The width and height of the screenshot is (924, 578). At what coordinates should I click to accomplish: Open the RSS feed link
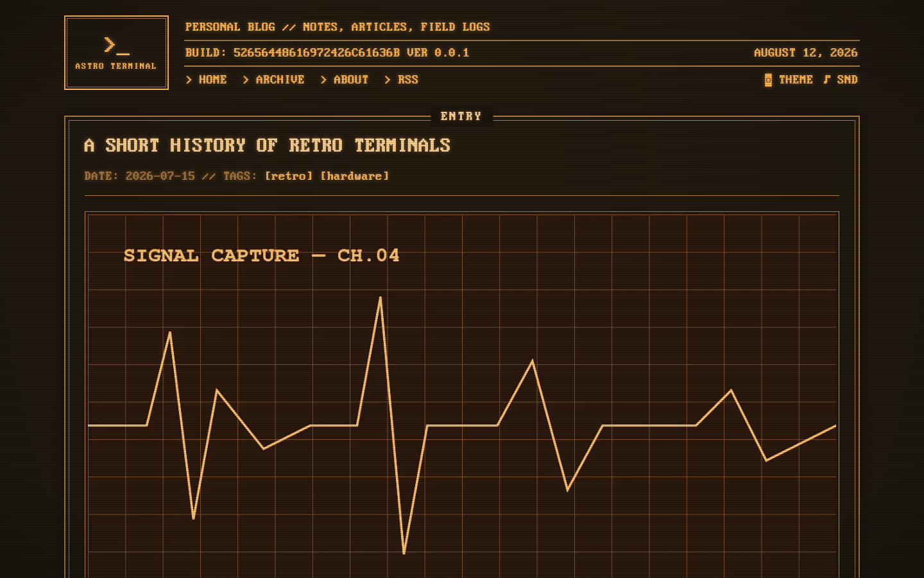(x=401, y=80)
